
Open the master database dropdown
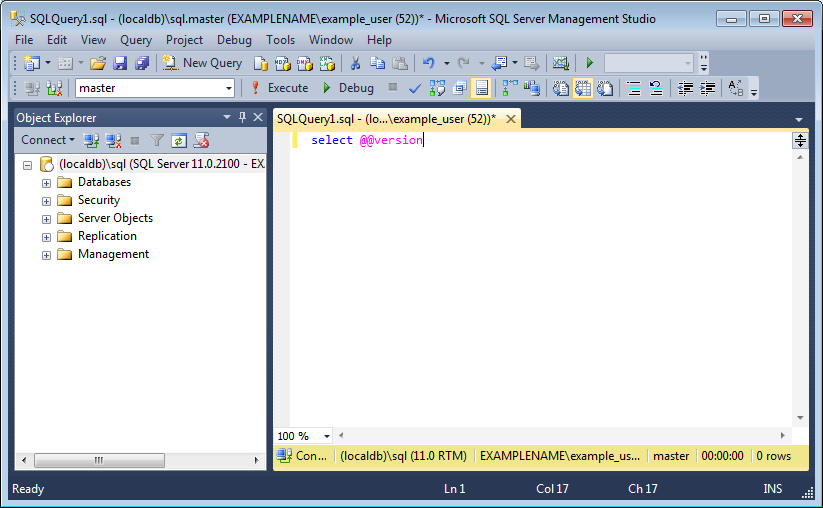[x=229, y=88]
